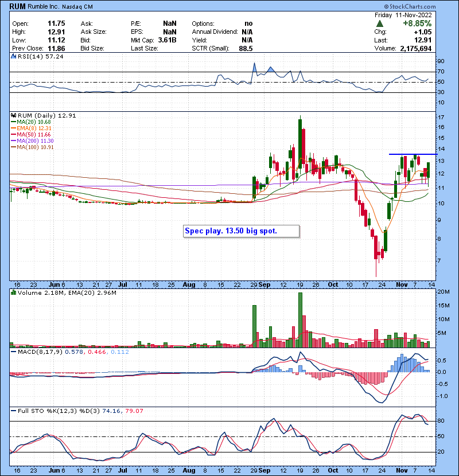Click the RSI line-chart icon beside RSI(14)
459x476 pixels.
click(13, 56)
